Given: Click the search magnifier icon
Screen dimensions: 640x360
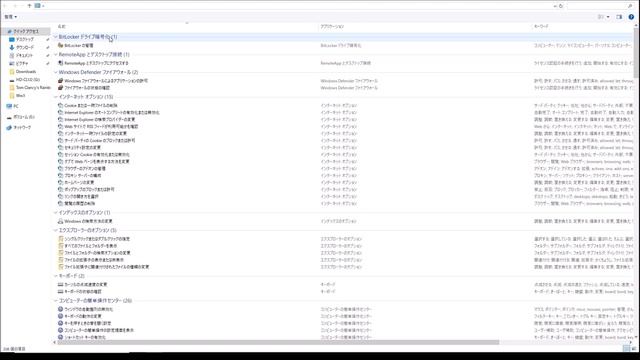Looking at the screenshot, I should tap(630, 6).
